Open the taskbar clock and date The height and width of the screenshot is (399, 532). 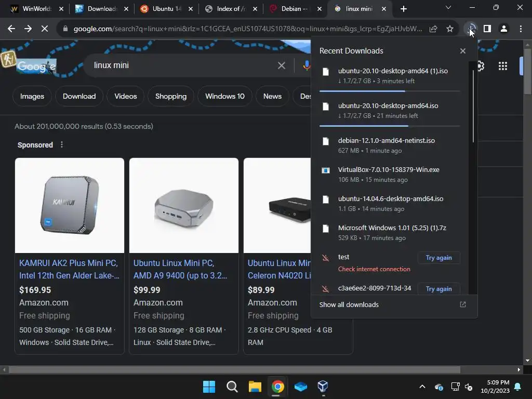tap(495, 387)
